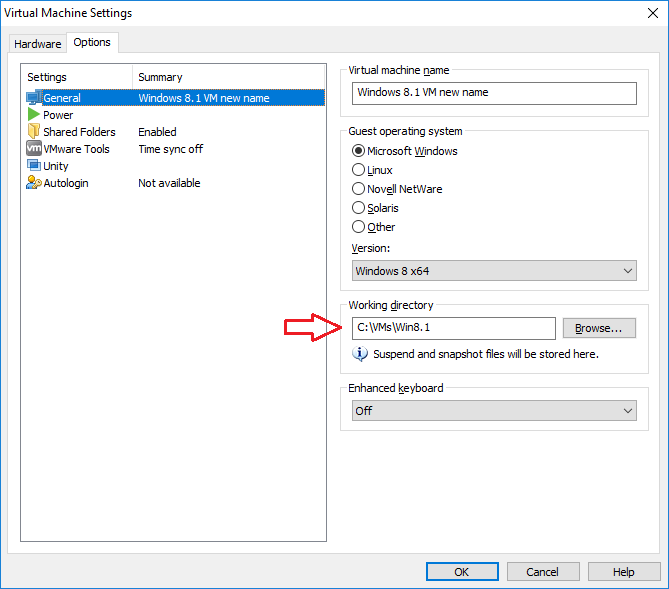This screenshot has width=669, height=589.
Task: Click the VMware Tools vm icon
Action: (x=34, y=149)
